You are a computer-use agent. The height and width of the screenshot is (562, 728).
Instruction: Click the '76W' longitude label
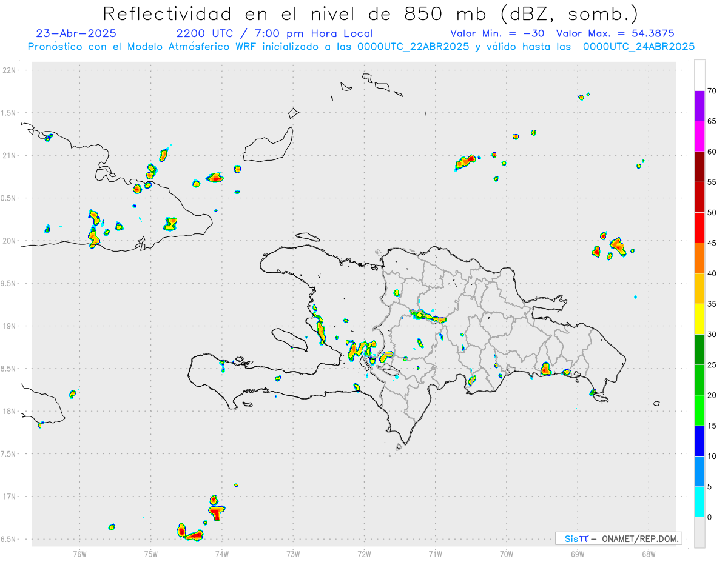coord(79,554)
